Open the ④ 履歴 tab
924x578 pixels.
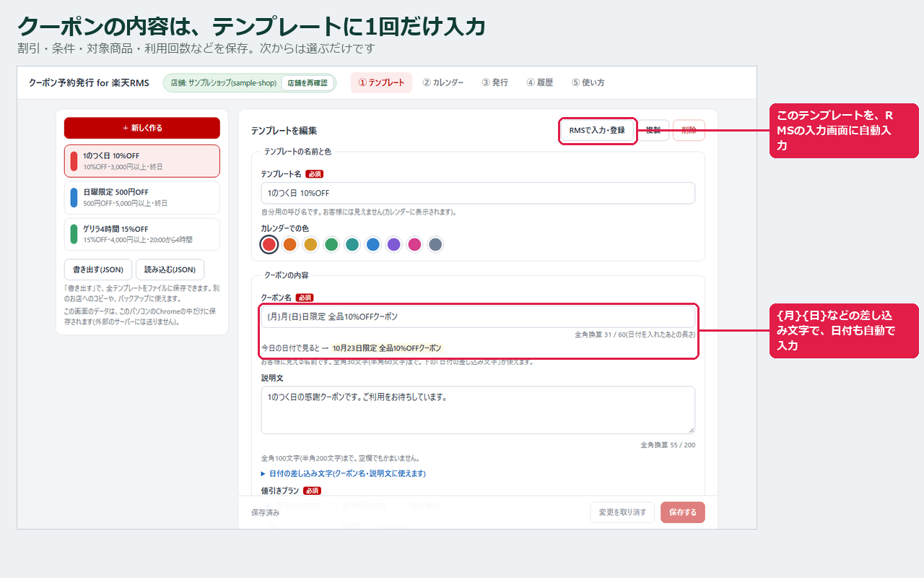coord(540,82)
